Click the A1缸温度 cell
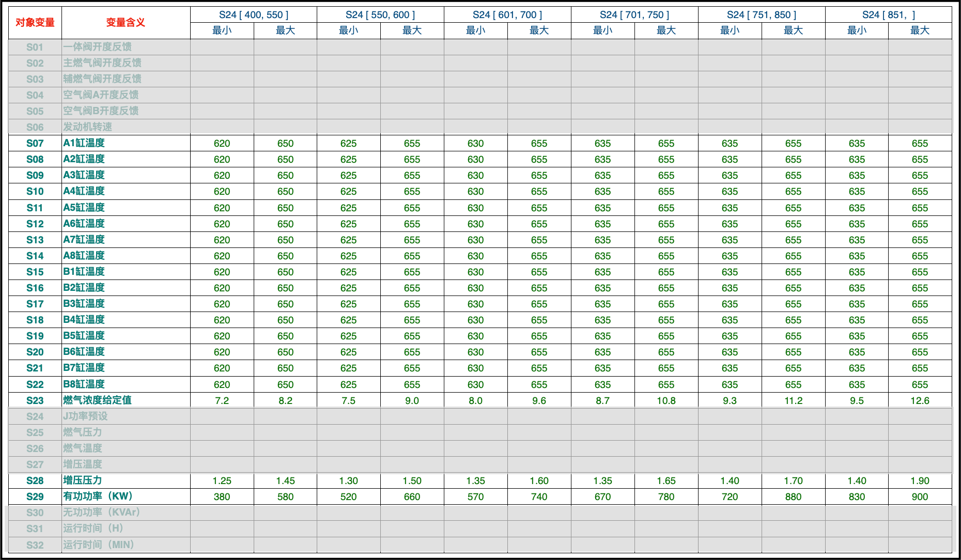The height and width of the screenshot is (560, 961). (x=84, y=143)
